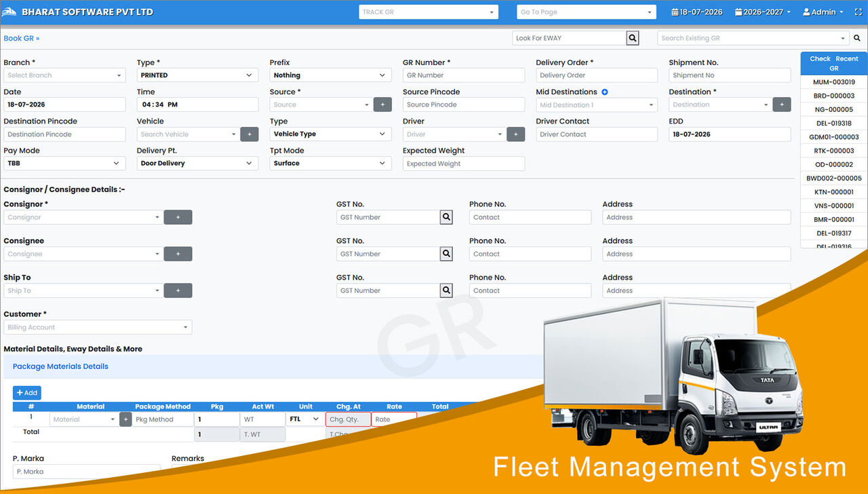Click the Book GR breadcrumb link
This screenshot has height=494, width=868.
[22, 39]
